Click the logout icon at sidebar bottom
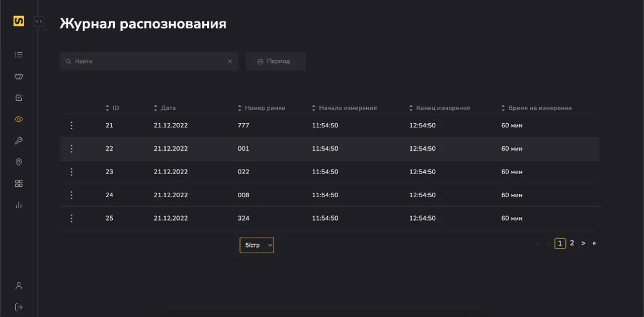 19,306
